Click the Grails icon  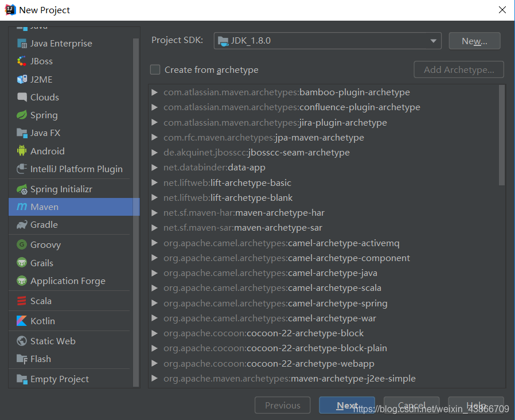point(22,263)
